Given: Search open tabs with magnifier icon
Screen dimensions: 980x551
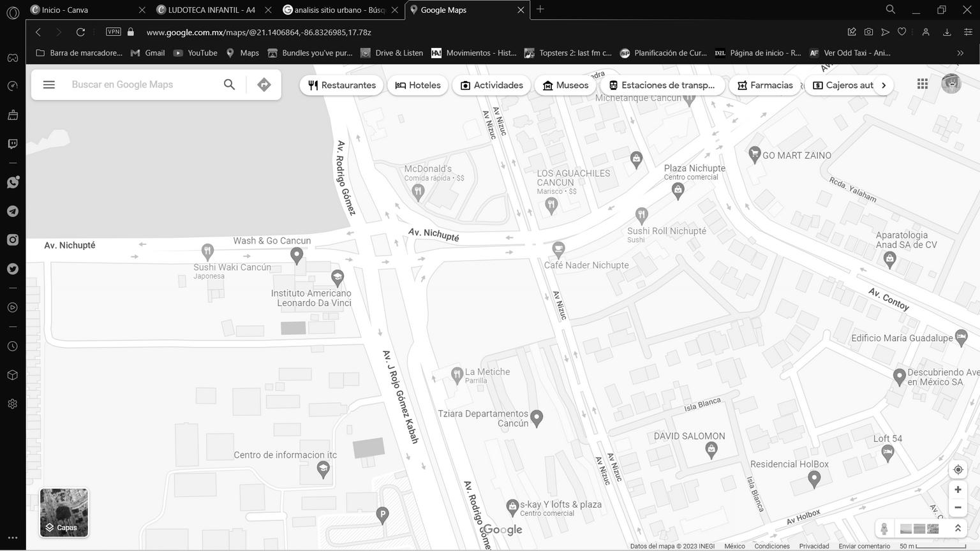Looking at the screenshot, I should tap(890, 10).
